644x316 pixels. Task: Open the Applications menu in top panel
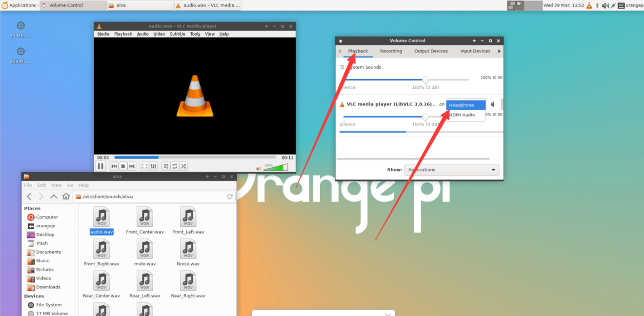click(x=19, y=5)
